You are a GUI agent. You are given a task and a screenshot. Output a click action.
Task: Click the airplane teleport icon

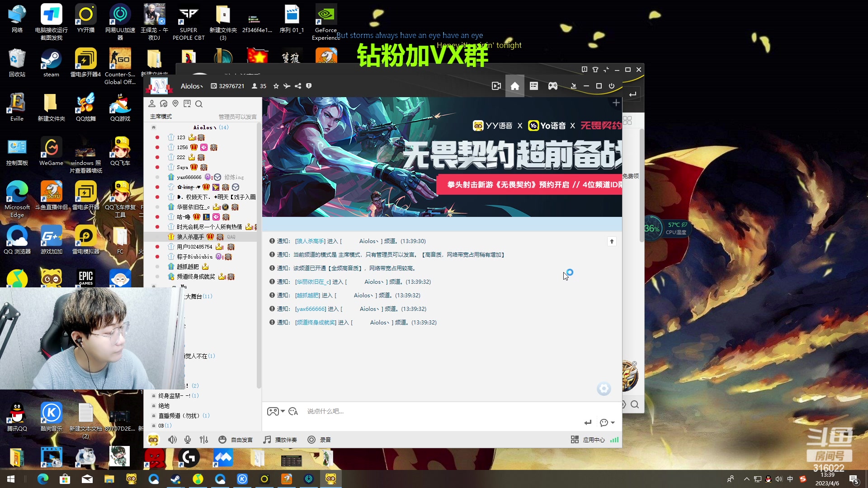(x=287, y=86)
